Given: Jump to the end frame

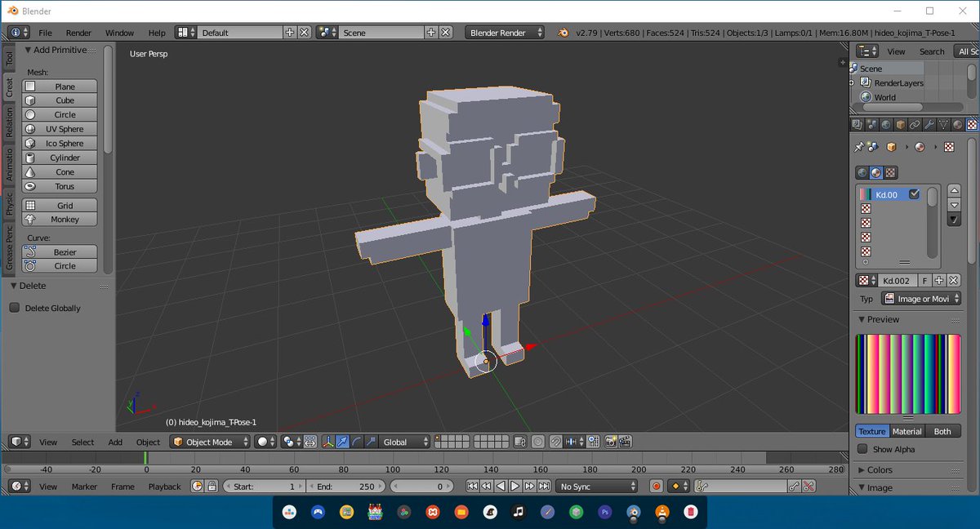Looking at the screenshot, I should point(544,487).
